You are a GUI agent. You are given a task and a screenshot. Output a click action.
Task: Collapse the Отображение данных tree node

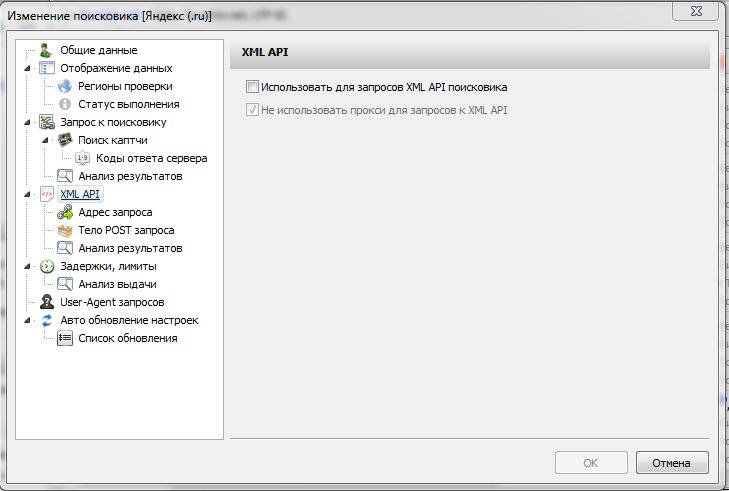pyautogui.click(x=27, y=68)
